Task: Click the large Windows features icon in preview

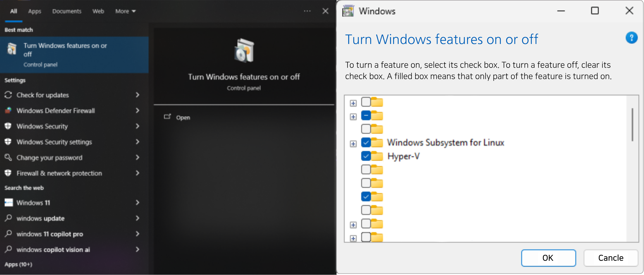Action: click(244, 50)
